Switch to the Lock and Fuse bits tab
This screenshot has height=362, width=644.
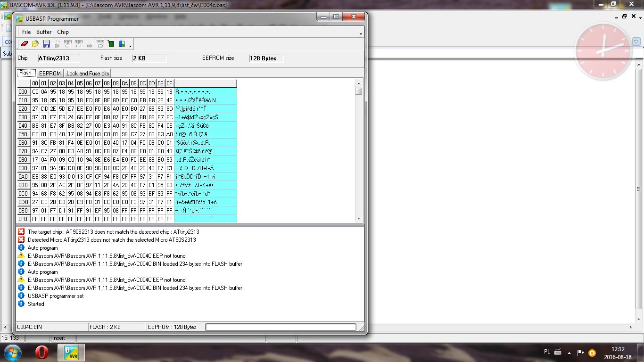tap(88, 73)
